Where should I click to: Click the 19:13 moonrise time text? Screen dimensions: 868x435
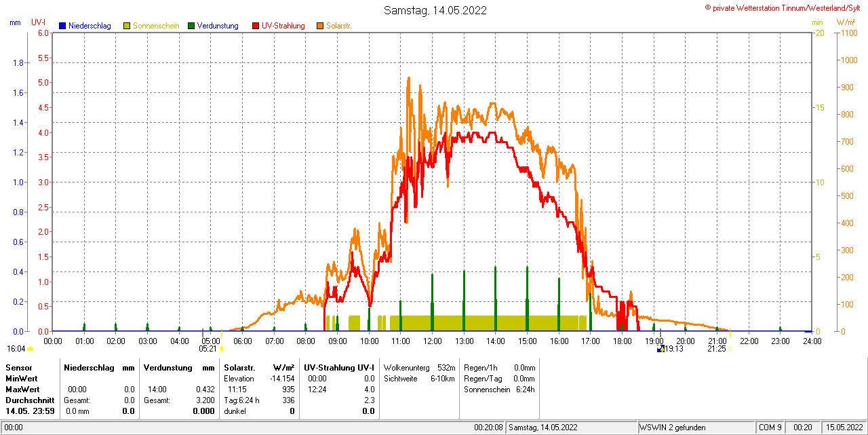tap(675, 349)
